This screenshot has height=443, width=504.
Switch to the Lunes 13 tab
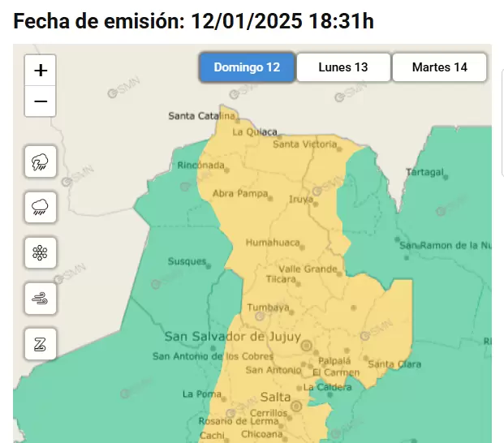pyautogui.click(x=343, y=67)
